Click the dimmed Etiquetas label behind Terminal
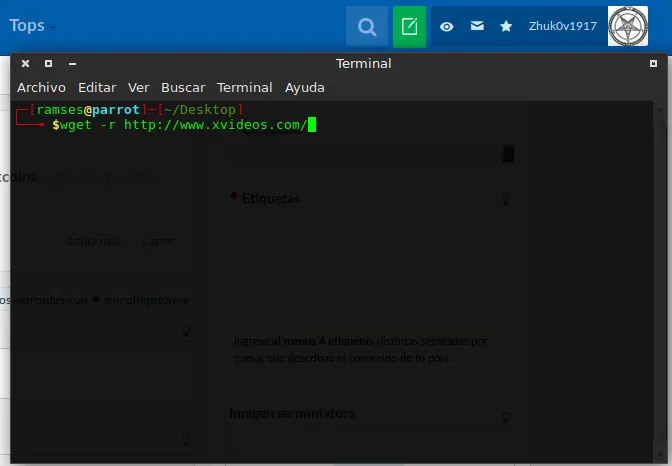Image resolution: width=672 pixels, height=466 pixels. (271, 198)
